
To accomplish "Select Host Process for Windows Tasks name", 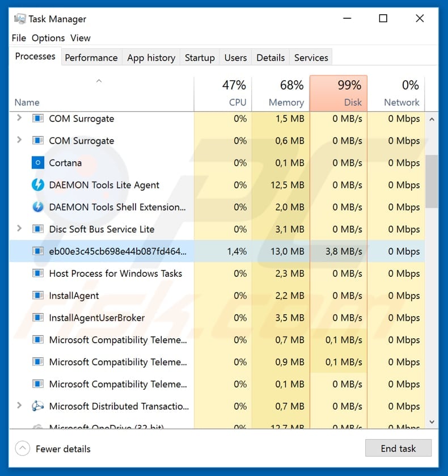I will pyautogui.click(x=116, y=273).
